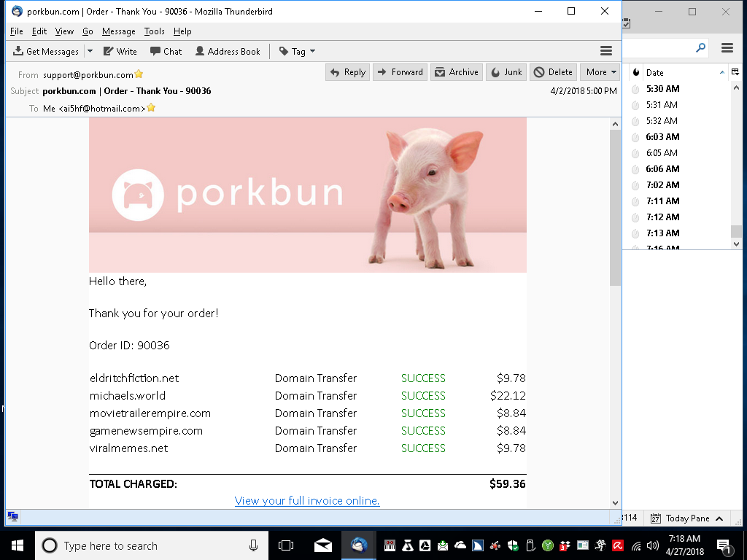Viewport: 747px width, 560px height.
Task: Select the 5:32 AM message row
Action: (x=676, y=121)
